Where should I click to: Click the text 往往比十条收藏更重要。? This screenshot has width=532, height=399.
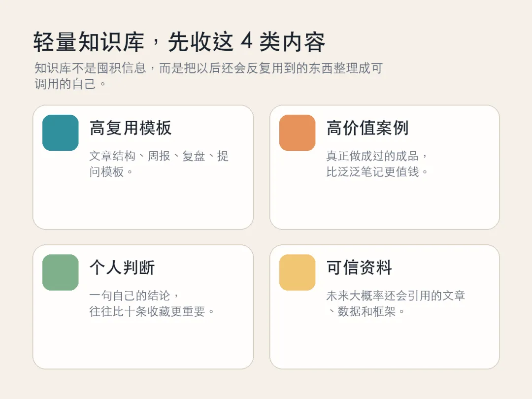click(x=153, y=312)
